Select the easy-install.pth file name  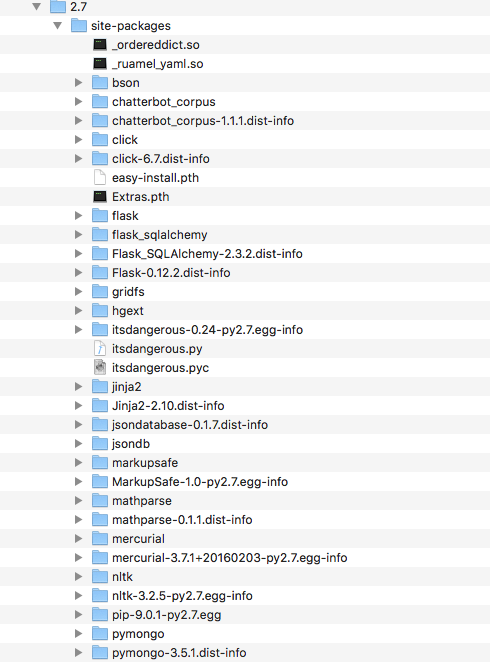point(155,177)
